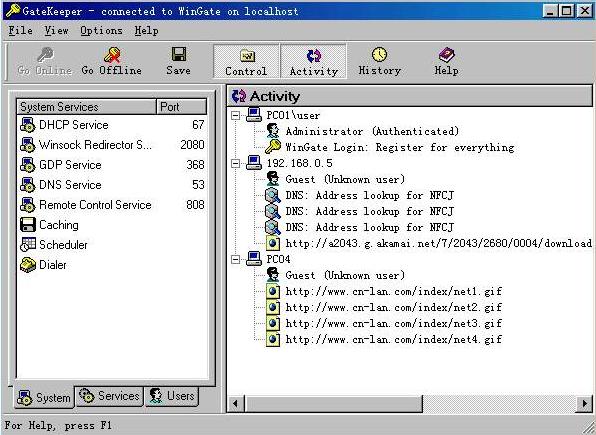Image resolution: width=596 pixels, height=435 pixels.
Task: Open the Options menu
Action: point(101,31)
